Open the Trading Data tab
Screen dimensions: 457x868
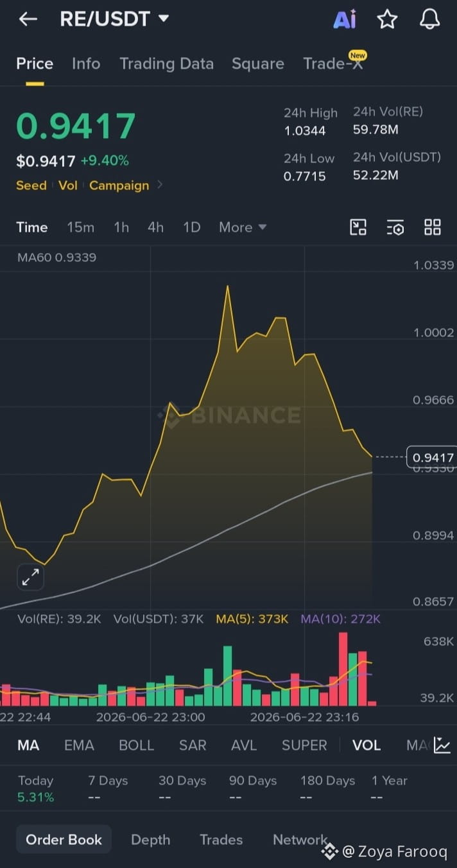point(166,64)
